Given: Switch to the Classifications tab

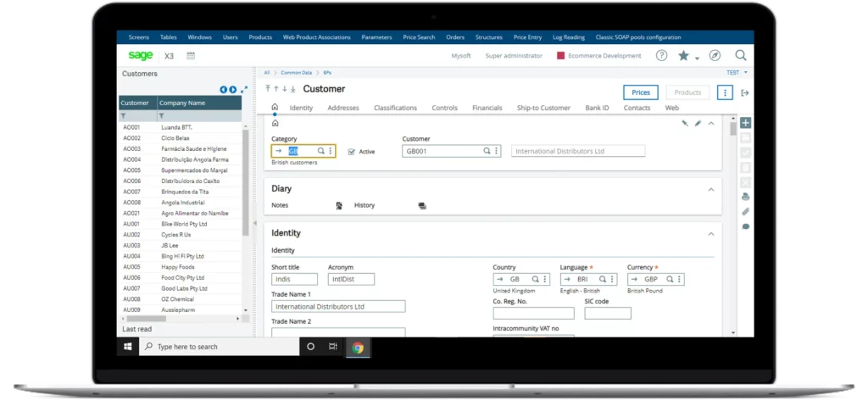Looking at the screenshot, I should [x=395, y=108].
